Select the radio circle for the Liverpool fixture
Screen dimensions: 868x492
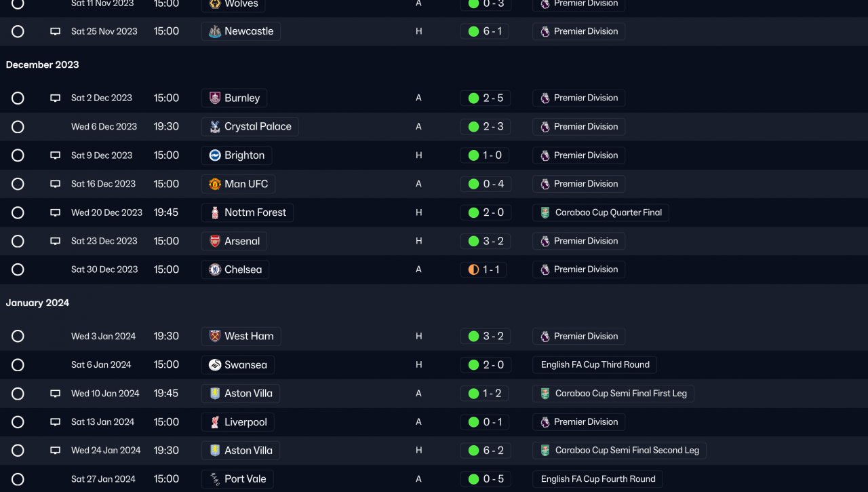point(18,422)
